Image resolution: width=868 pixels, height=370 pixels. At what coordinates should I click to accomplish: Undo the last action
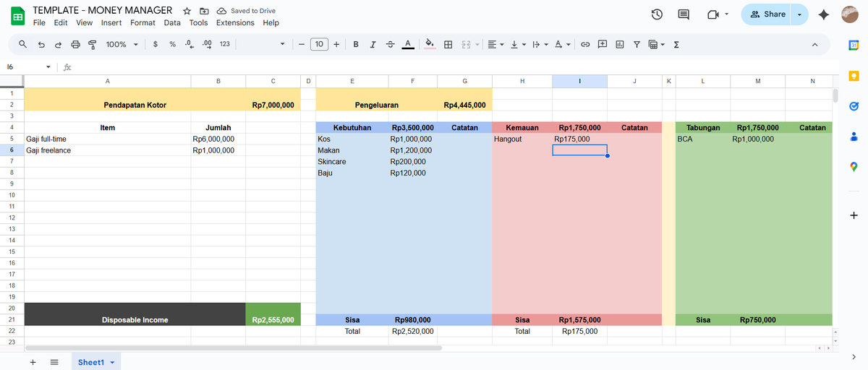coord(41,44)
